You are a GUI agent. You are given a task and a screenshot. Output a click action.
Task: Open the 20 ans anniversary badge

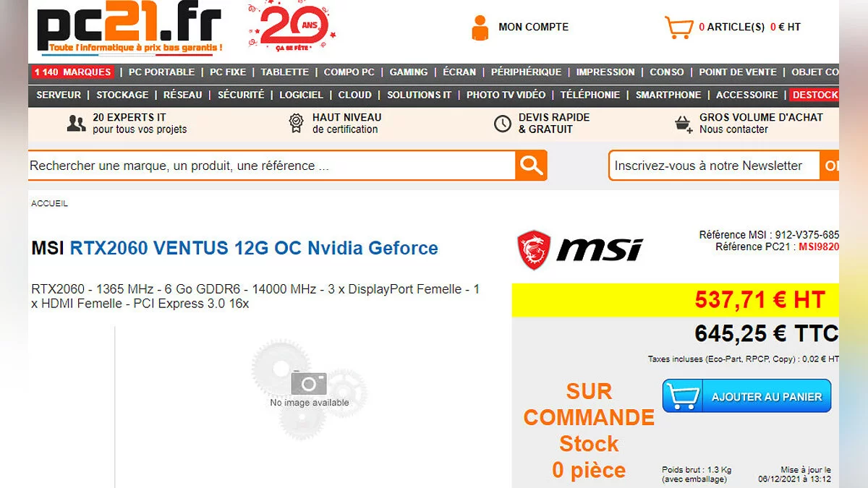pyautogui.click(x=293, y=29)
